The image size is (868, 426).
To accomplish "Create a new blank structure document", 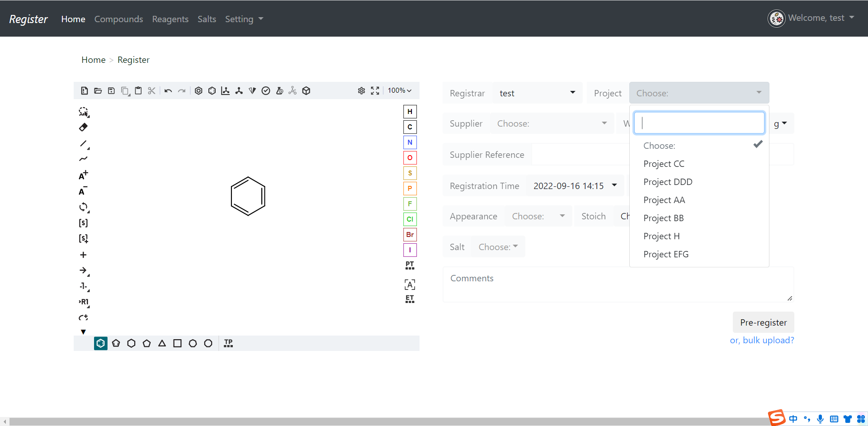I will (85, 91).
